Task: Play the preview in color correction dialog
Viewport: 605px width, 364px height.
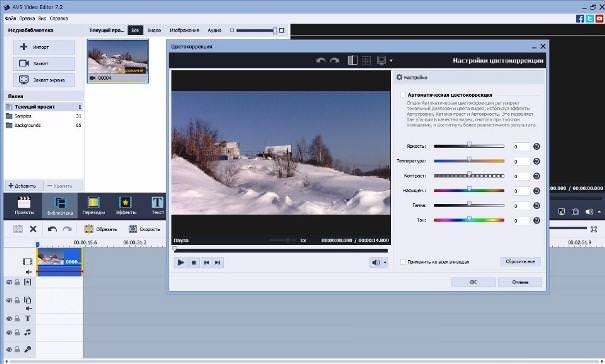Action: click(180, 262)
